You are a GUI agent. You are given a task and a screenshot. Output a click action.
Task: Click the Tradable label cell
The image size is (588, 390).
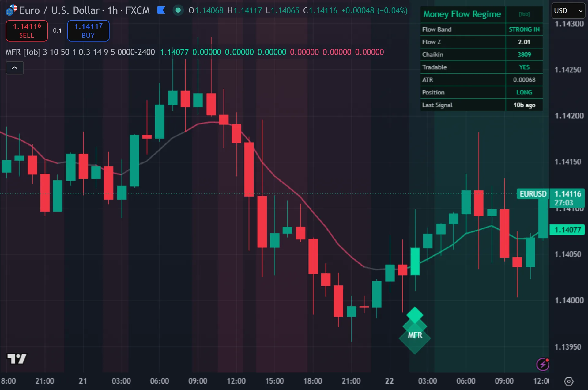pyautogui.click(x=463, y=67)
